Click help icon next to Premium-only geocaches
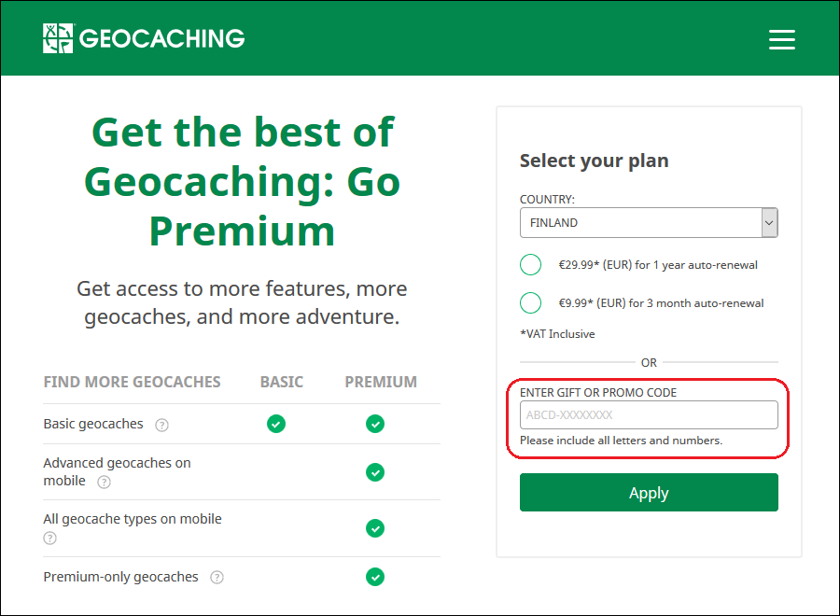The image size is (840, 616). tap(217, 578)
